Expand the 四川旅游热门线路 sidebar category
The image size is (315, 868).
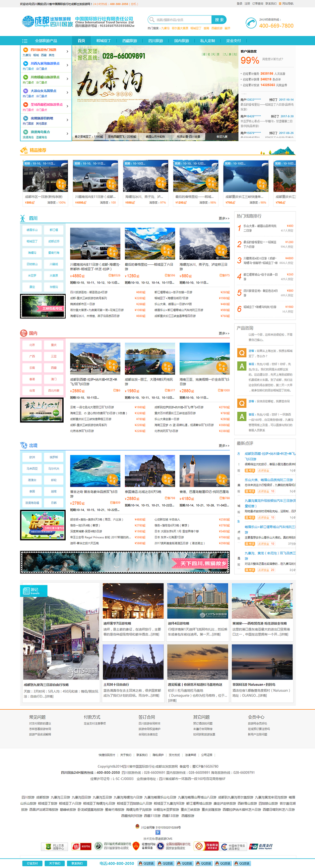pos(67,52)
